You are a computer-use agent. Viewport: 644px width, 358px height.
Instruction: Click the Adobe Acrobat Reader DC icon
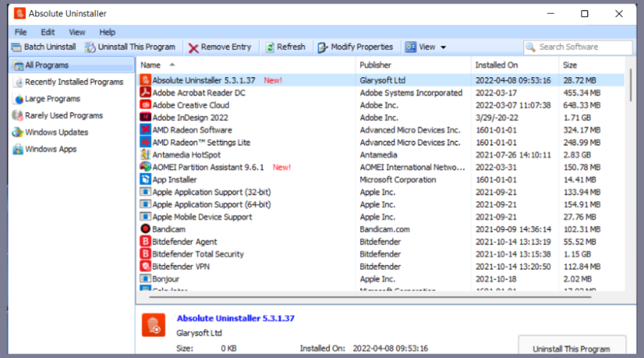tap(145, 92)
